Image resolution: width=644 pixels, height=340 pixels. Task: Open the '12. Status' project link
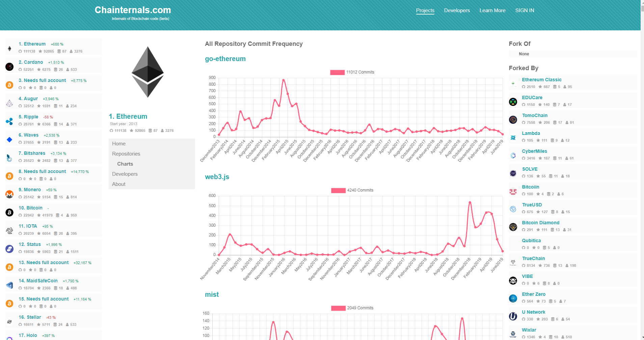[x=30, y=244]
